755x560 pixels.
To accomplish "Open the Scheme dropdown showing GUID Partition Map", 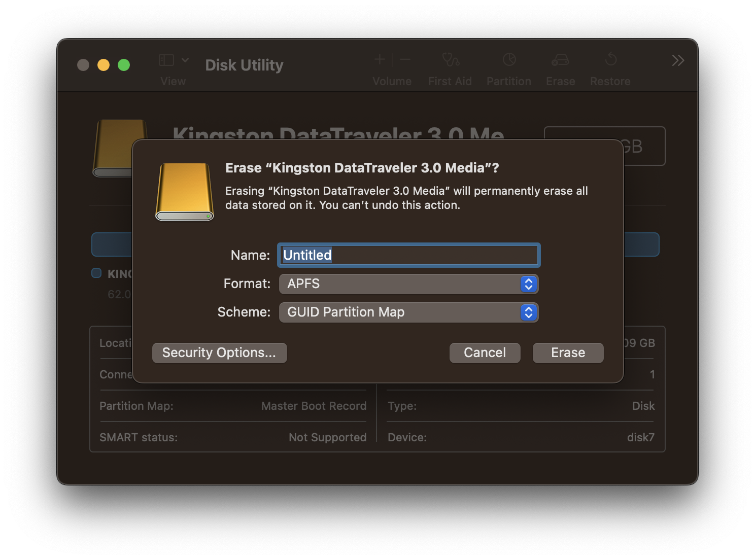I will [x=408, y=312].
